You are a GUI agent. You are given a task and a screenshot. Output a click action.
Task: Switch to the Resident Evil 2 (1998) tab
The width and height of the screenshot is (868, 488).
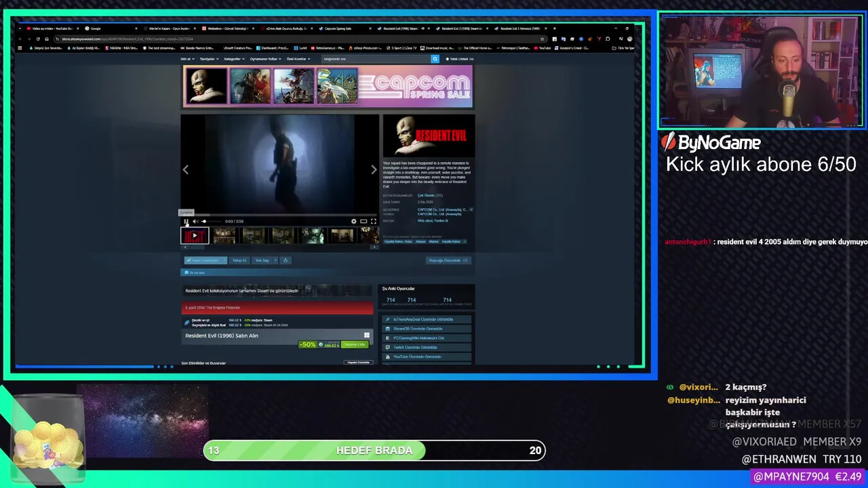point(461,28)
